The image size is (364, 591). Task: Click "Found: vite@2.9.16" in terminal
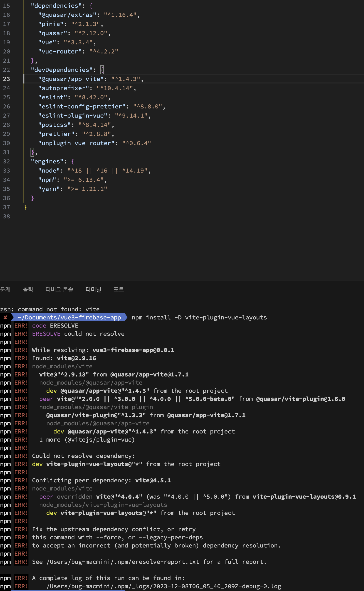(64, 358)
